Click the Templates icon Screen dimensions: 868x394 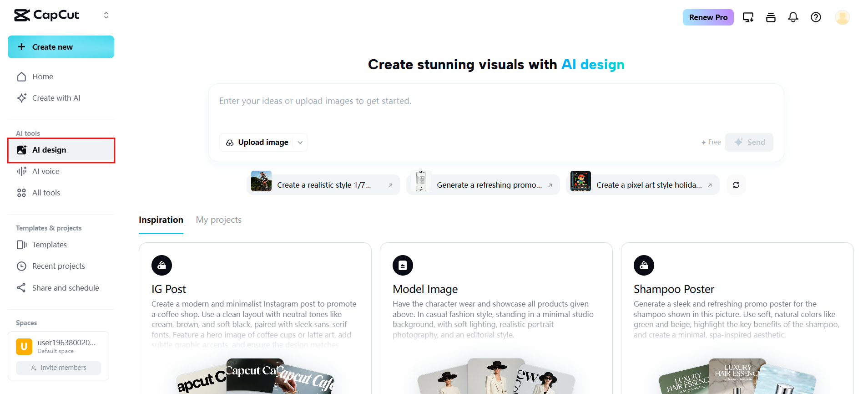[21, 245]
